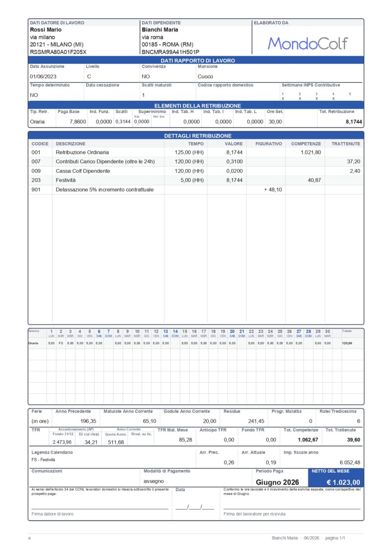Click the Tot. Competenze value 1.062,67

(308, 440)
